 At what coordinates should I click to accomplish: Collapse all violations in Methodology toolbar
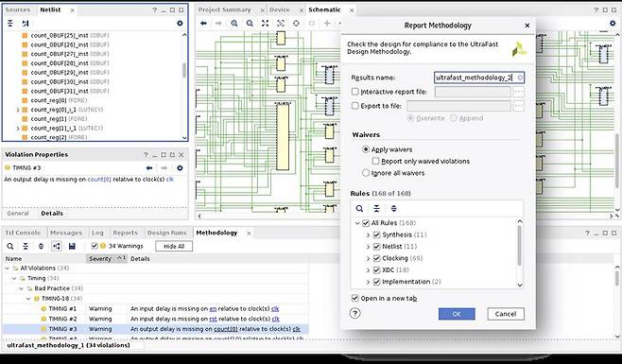point(26,246)
